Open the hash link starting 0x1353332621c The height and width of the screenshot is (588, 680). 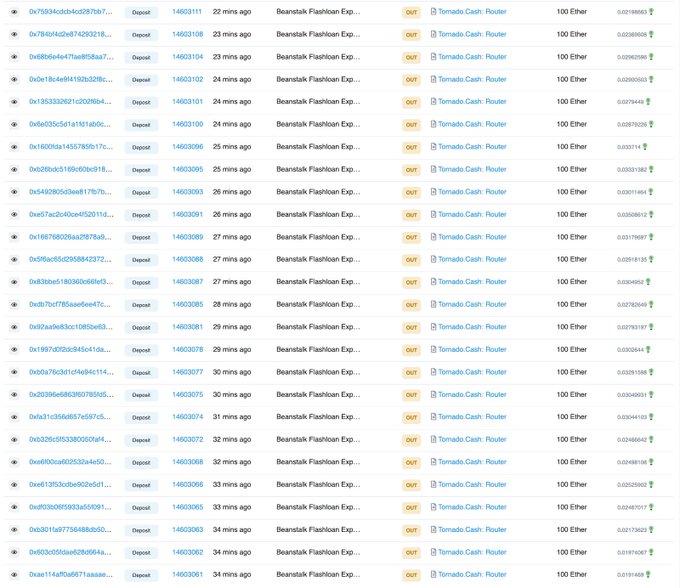[70, 101]
